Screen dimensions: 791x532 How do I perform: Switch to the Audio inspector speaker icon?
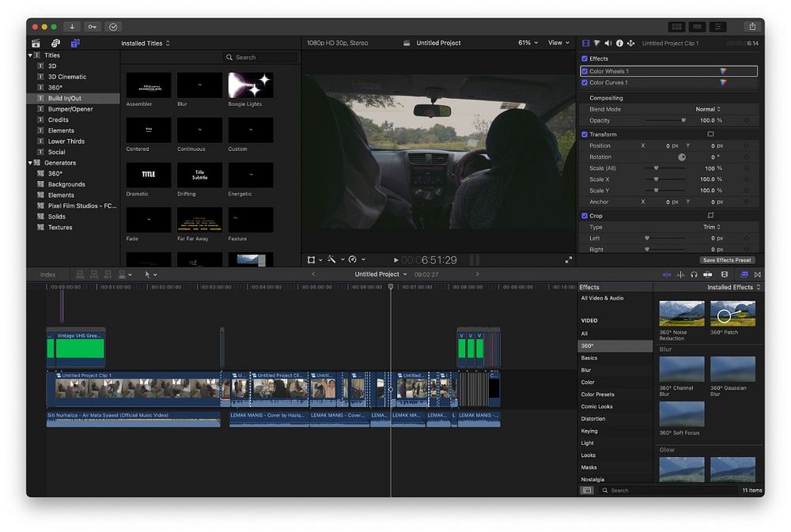pyautogui.click(x=608, y=43)
